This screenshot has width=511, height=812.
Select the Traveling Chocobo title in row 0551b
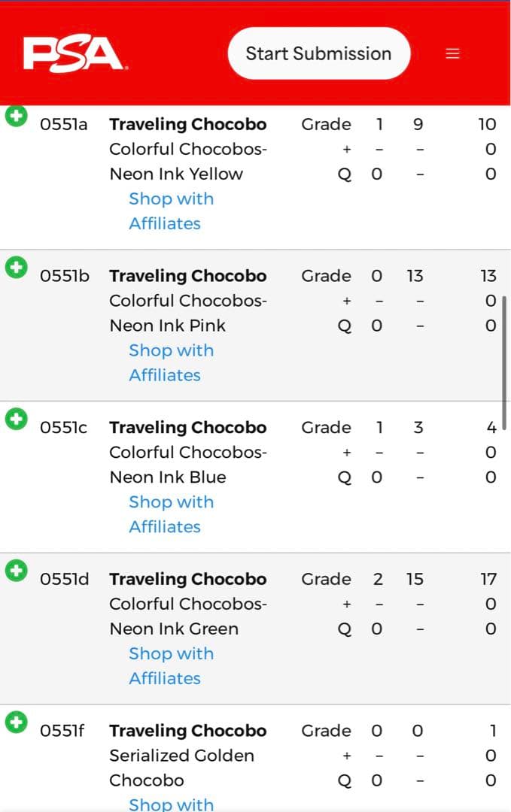pos(187,276)
